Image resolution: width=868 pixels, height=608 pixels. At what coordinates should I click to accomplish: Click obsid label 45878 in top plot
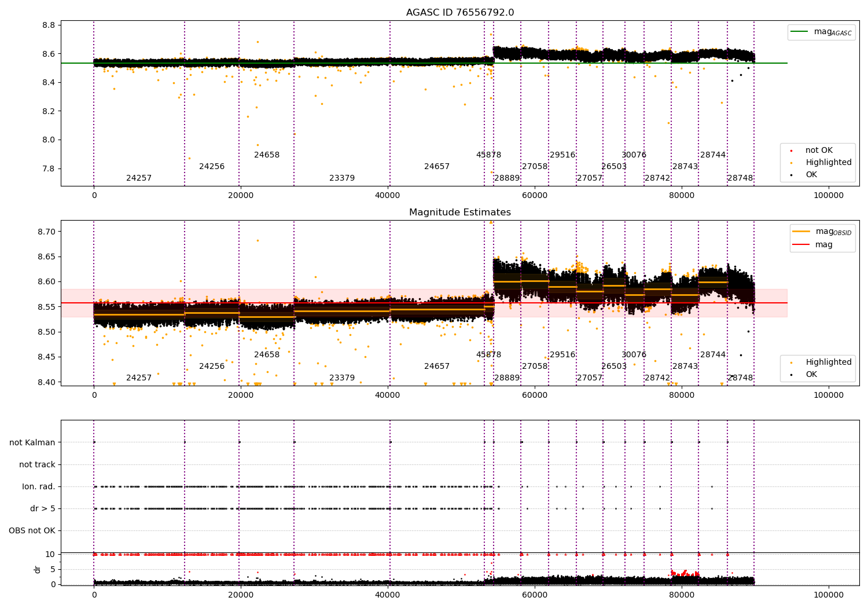point(489,155)
